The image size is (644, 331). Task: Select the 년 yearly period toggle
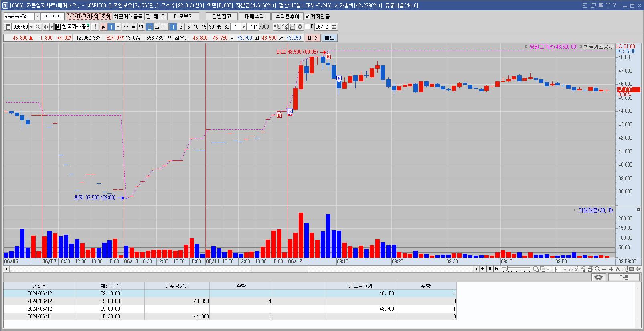[x=141, y=27]
